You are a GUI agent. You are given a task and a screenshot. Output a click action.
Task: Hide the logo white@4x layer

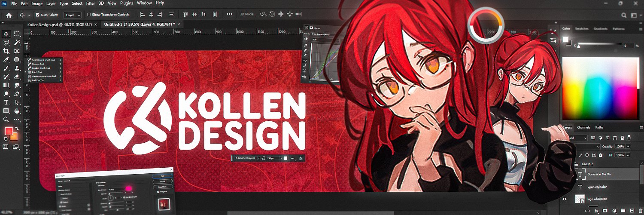tap(565, 199)
